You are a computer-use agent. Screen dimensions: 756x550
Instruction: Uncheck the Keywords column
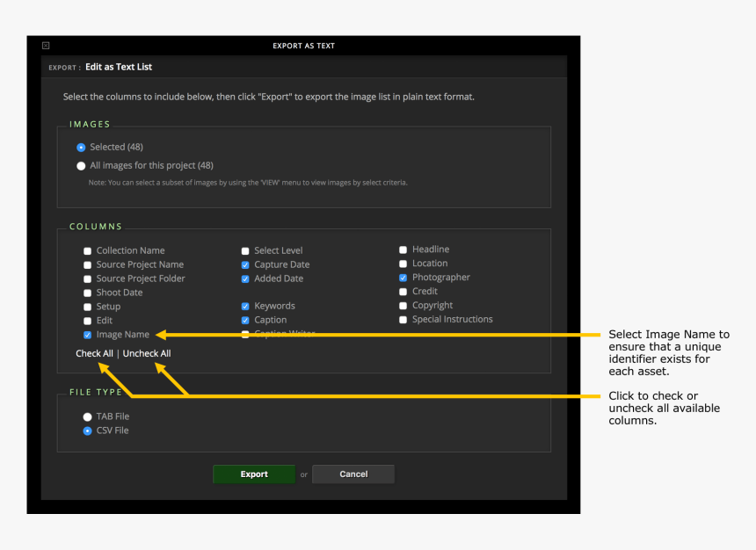[x=245, y=307]
